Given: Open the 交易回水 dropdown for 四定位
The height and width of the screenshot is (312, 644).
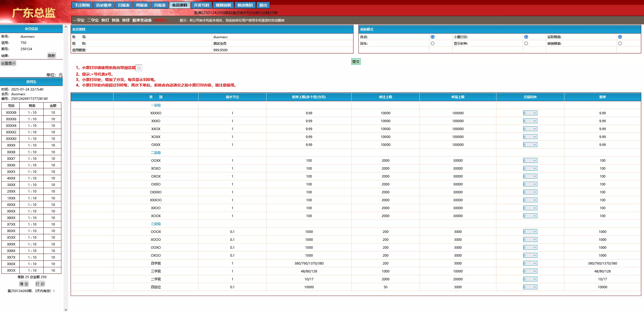Looking at the screenshot, I should [x=530, y=287].
